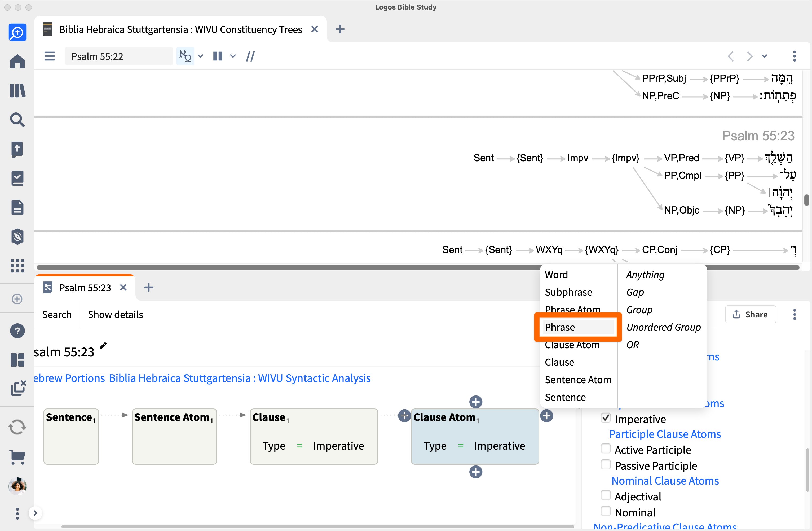Viewport: 812px width, 531px height.
Task: Open the Nominal Clause Atoms link
Action: (665, 481)
